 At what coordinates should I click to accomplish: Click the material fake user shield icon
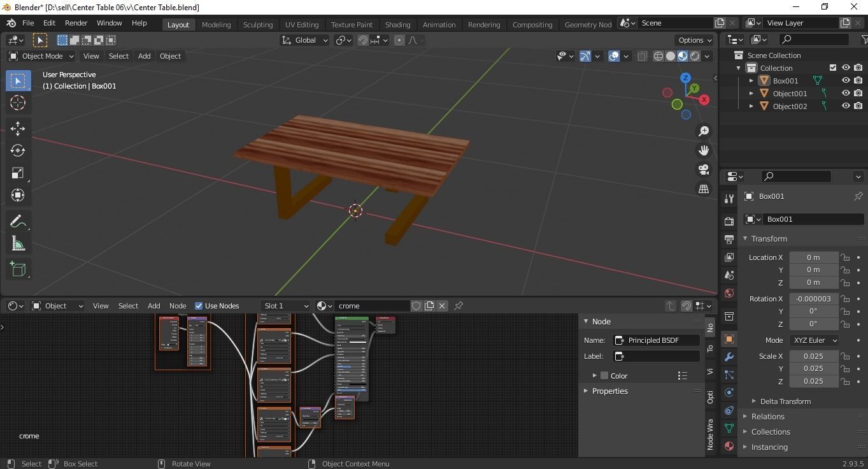tap(416, 306)
